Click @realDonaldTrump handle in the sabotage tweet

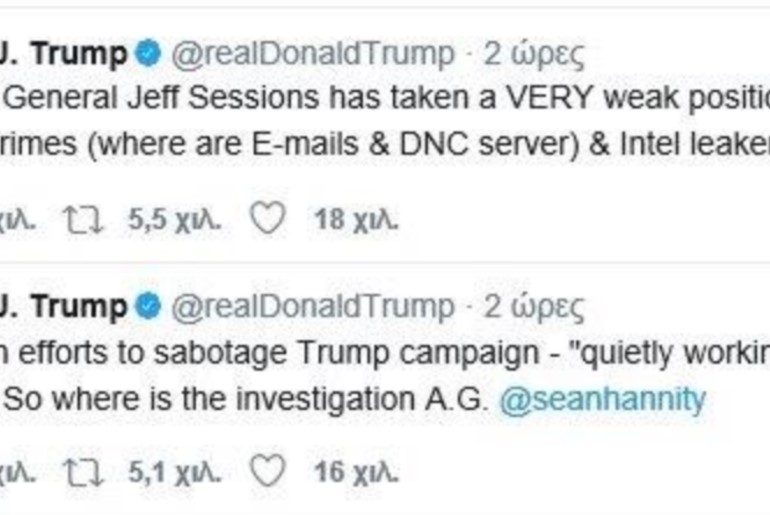point(312,306)
